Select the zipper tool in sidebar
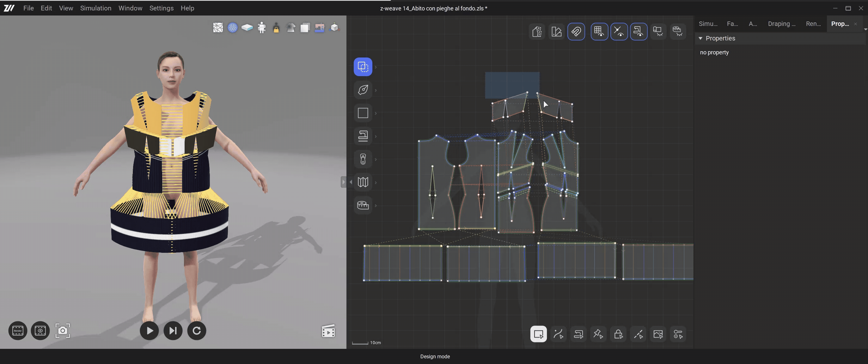 (363, 159)
